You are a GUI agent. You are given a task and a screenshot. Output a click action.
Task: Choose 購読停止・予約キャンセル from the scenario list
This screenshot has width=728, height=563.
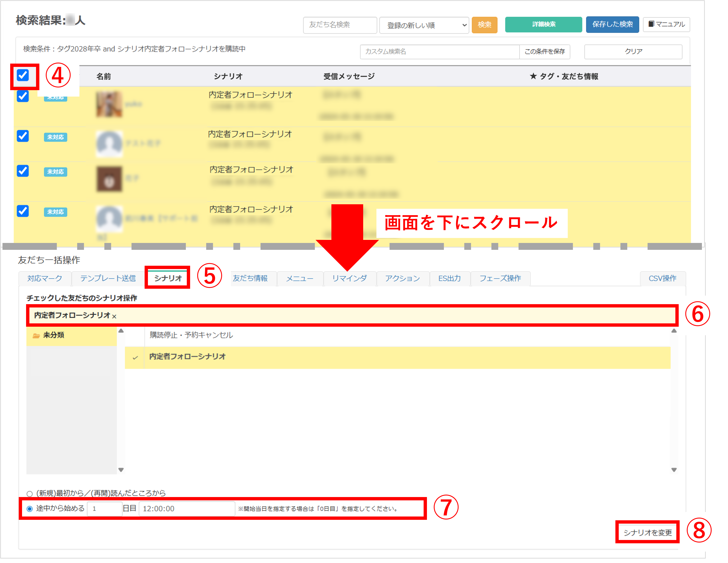tap(191, 335)
